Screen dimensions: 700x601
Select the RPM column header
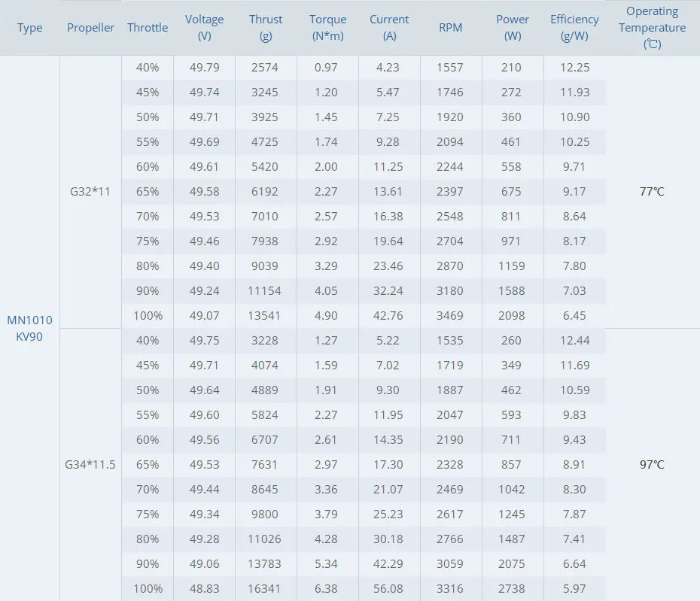[x=450, y=28]
